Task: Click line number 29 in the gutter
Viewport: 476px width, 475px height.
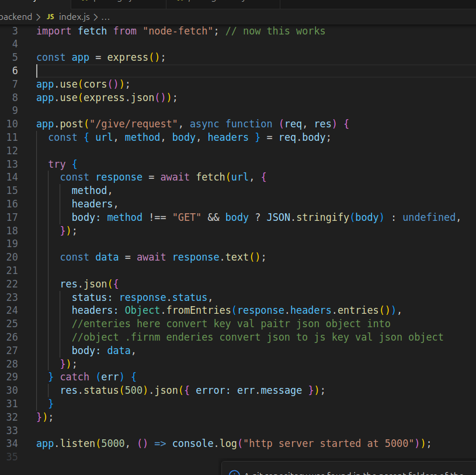Action: pyautogui.click(x=12, y=377)
